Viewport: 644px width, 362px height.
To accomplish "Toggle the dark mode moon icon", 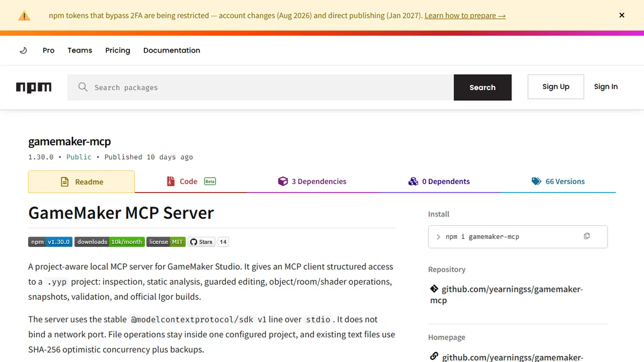I will (x=23, y=50).
